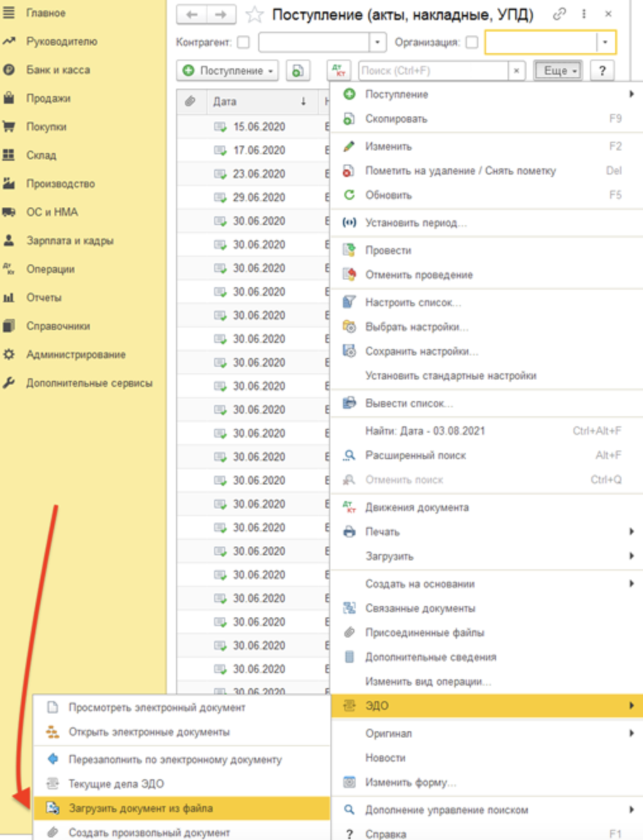Choose Скопировать in the menu
The image size is (643, 840).
486,119
